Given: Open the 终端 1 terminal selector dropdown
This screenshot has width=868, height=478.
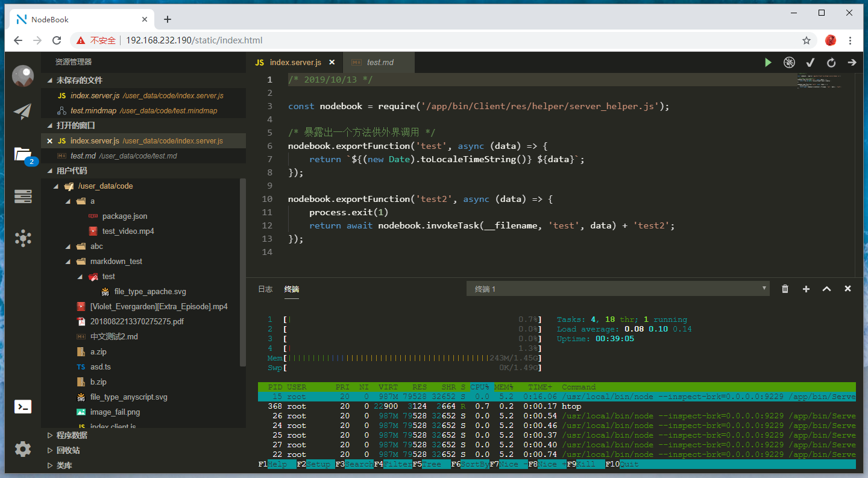Looking at the screenshot, I should click(618, 289).
